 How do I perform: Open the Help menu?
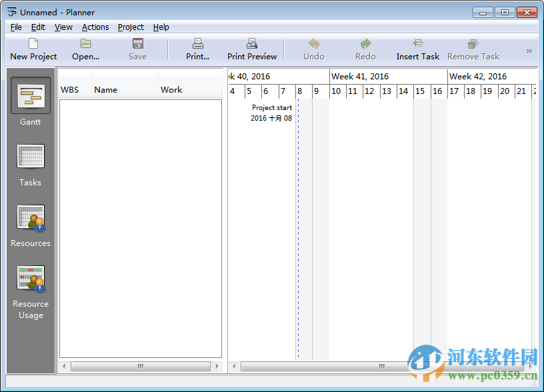pyautogui.click(x=161, y=27)
